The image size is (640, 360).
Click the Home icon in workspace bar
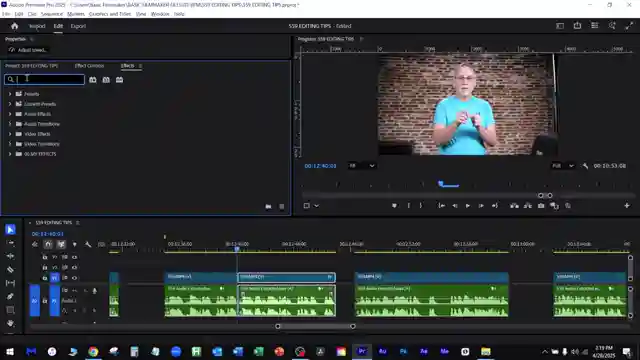(15, 26)
